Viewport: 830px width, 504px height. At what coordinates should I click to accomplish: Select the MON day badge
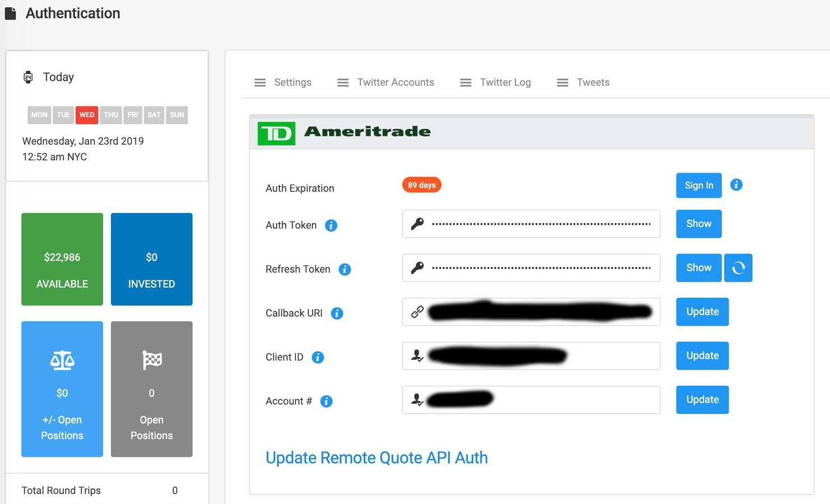pyautogui.click(x=39, y=115)
